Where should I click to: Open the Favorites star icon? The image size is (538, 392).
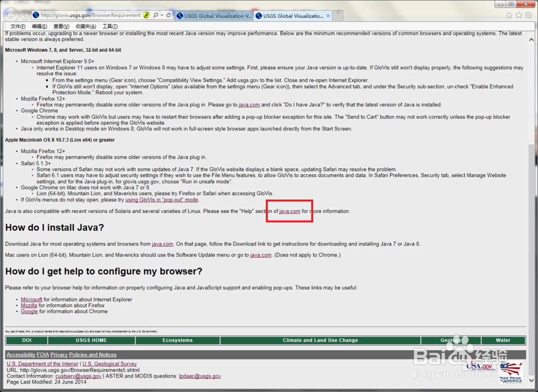519,15
